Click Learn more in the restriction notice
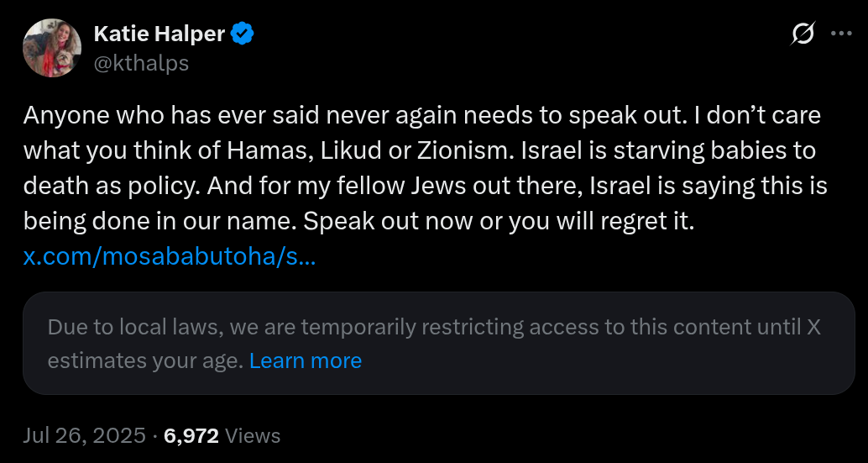Screen dimensions: 868x463 click(x=306, y=360)
